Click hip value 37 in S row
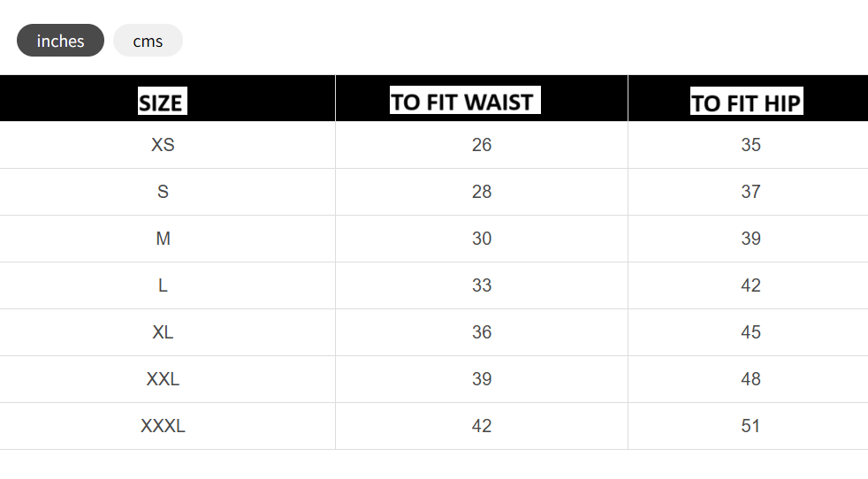 point(750,192)
